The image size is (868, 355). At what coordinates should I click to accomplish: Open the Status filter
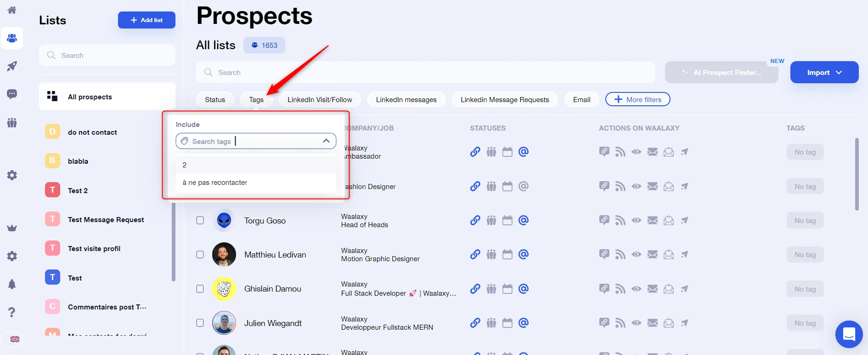[215, 99]
